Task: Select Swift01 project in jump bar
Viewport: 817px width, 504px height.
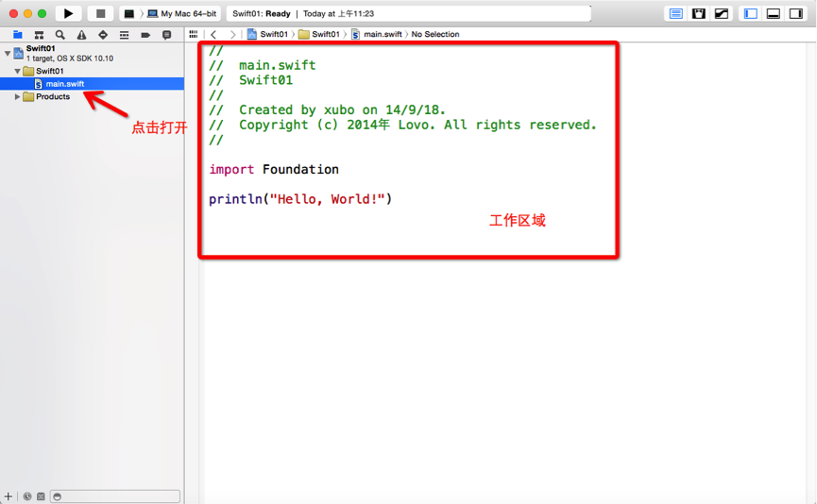Action: [267, 34]
